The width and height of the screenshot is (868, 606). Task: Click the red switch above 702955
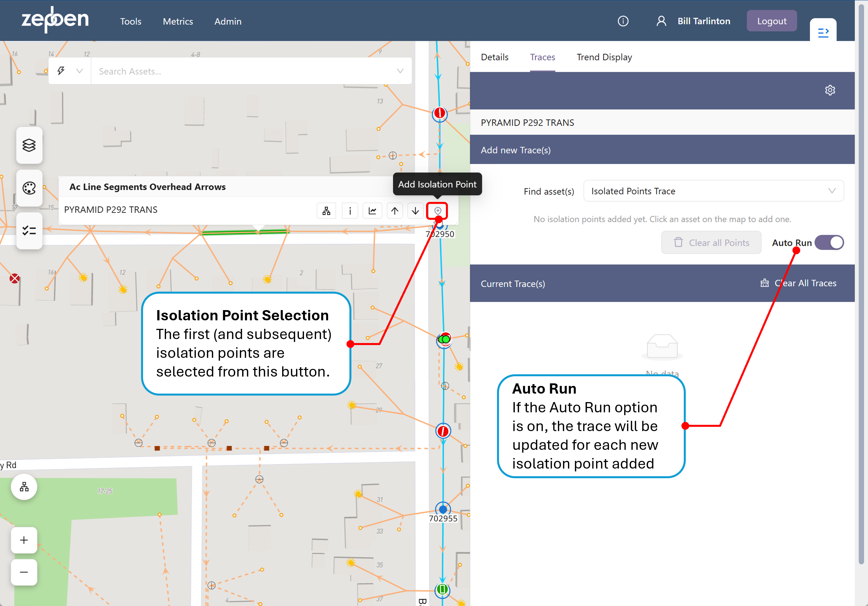point(443,431)
